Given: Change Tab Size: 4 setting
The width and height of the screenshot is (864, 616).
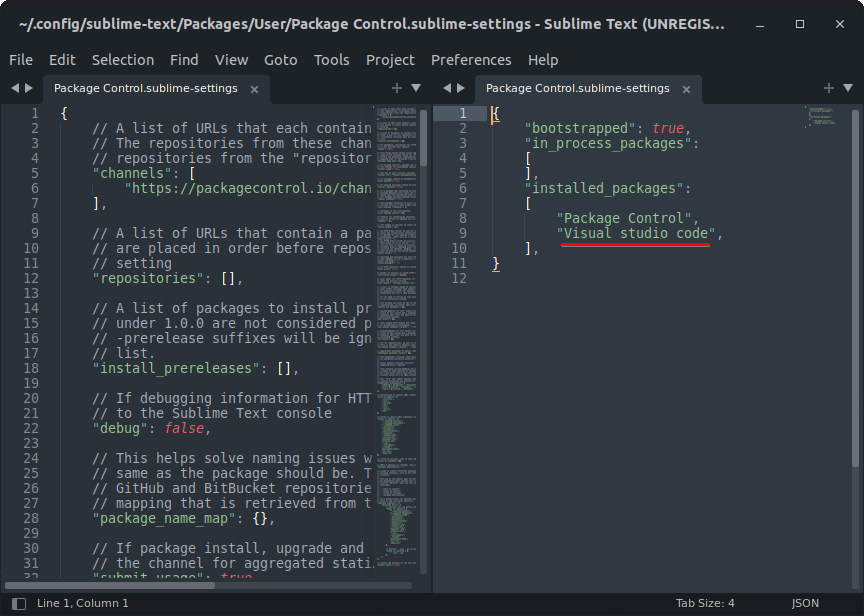Looking at the screenshot, I should [x=705, y=603].
